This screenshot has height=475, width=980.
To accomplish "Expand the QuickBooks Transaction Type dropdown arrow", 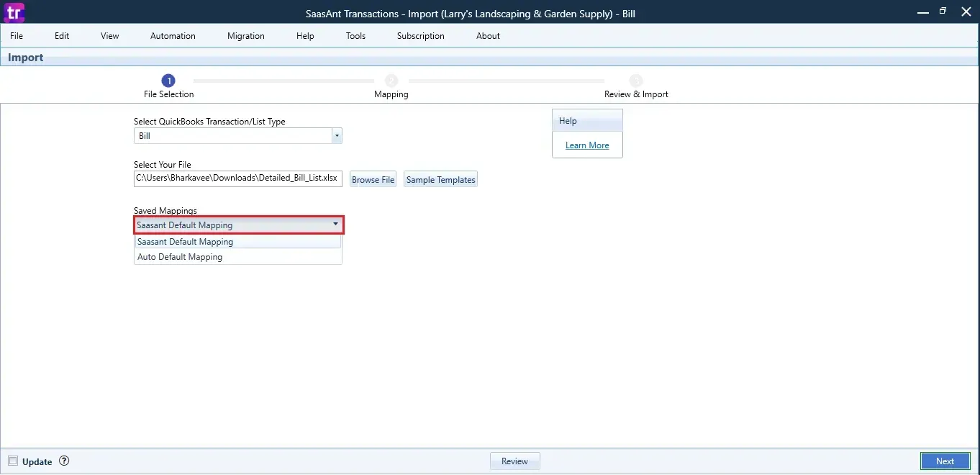I will click(337, 136).
